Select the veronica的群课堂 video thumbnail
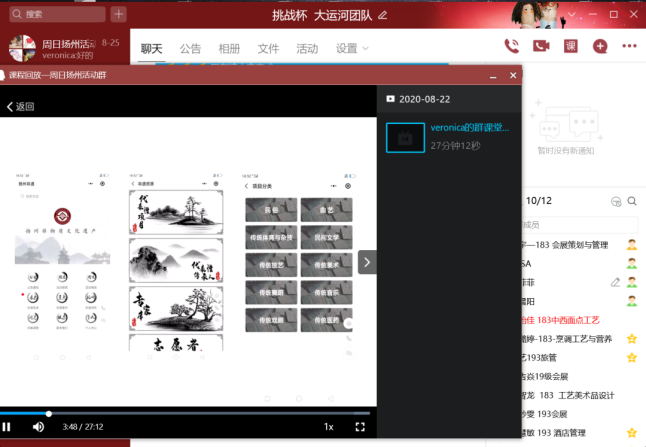646x447 pixels. click(x=405, y=137)
